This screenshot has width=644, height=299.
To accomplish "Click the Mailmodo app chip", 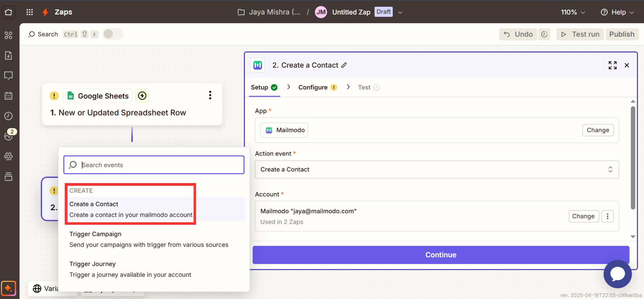I will pos(284,130).
